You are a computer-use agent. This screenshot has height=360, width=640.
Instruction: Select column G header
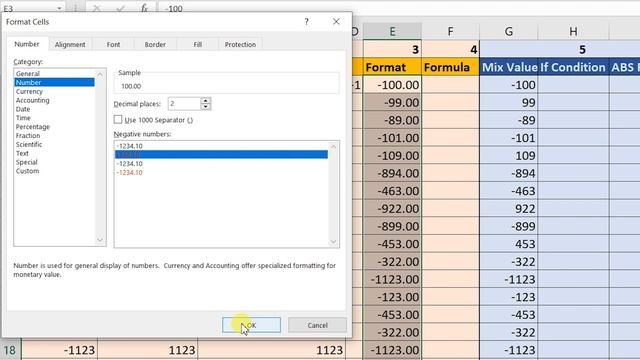[509, 31]
